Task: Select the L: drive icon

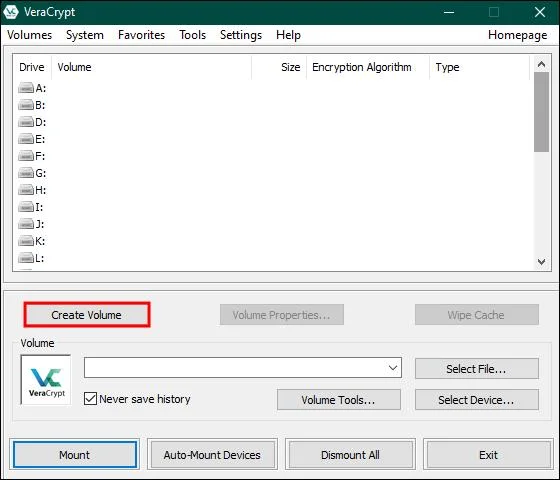Action: coord(26,258)
